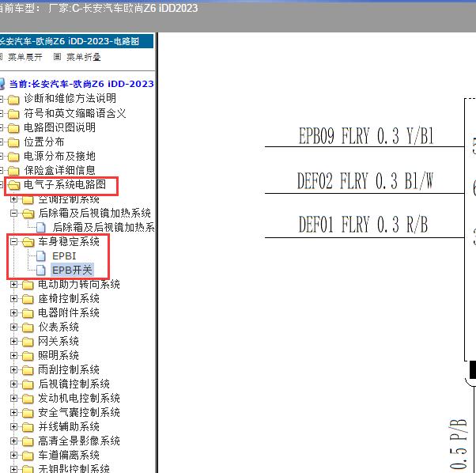Click the 高清全景影像系统 folder icon
Image resolution: width=476 pixels, height=473 pixels.
[x=28, y=441]
